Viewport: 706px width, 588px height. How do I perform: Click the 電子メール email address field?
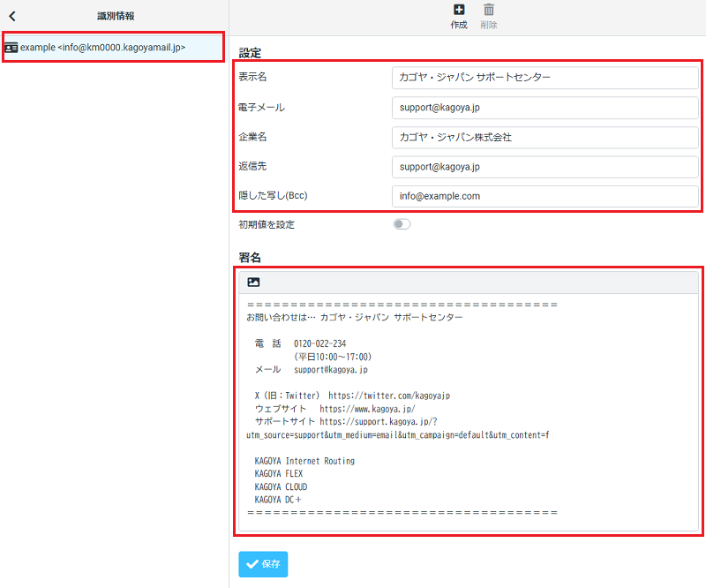point(545,107)
